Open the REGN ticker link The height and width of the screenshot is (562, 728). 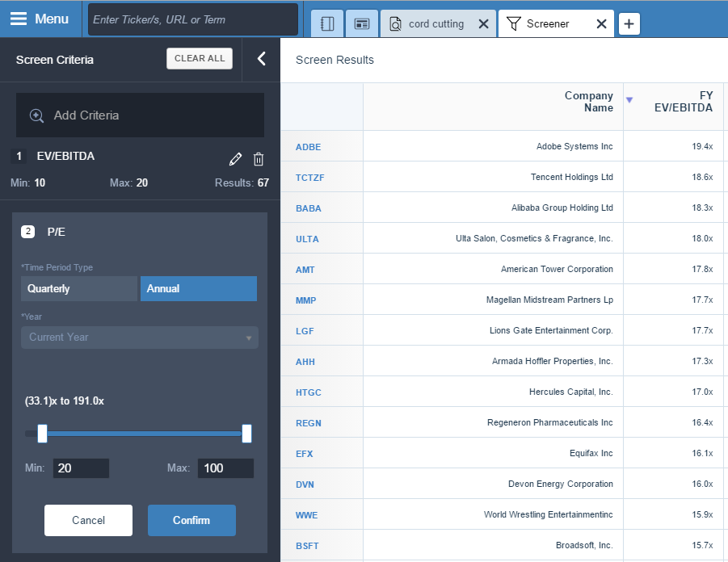click(x=309, y=423)
